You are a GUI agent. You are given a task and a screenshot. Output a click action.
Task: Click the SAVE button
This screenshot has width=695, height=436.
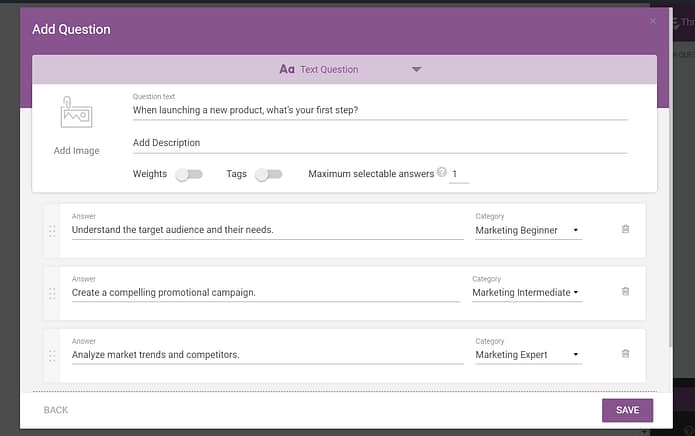pyautogui.click(x=627, y=410)
